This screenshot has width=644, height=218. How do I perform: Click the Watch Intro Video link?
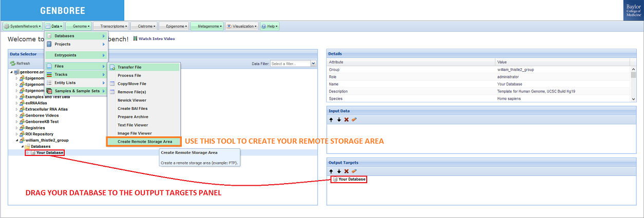156,38
